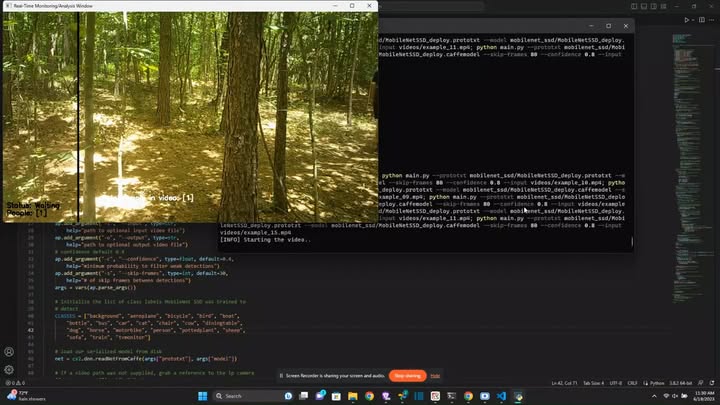Open the VS Code Accounts icon
720x405 pixels.
pos(9,352)
